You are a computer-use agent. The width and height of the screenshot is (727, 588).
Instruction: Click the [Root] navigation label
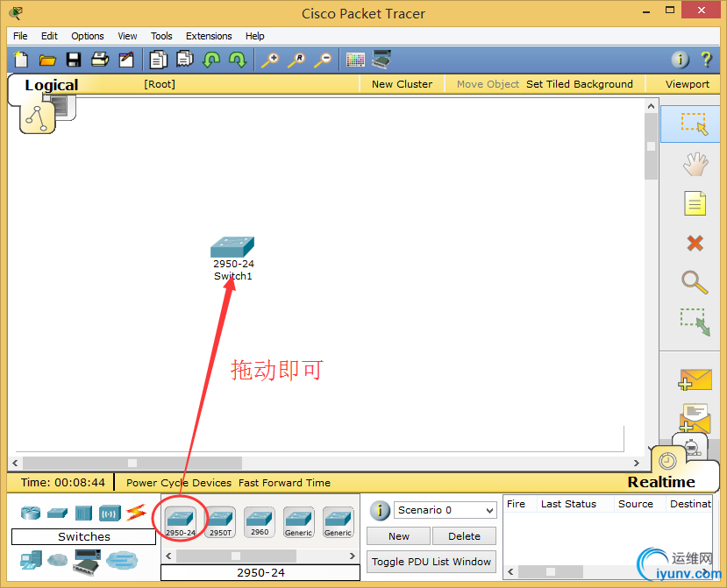pyautogui.click(x=159, y=84)
